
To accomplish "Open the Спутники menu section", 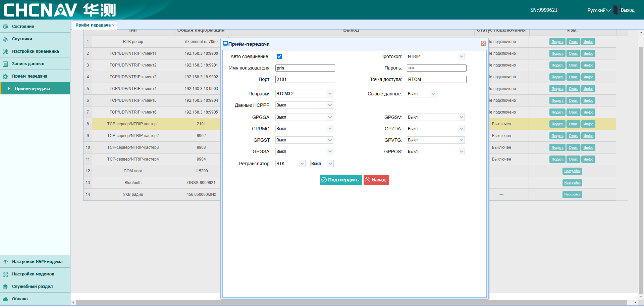I will coord(35,39).
